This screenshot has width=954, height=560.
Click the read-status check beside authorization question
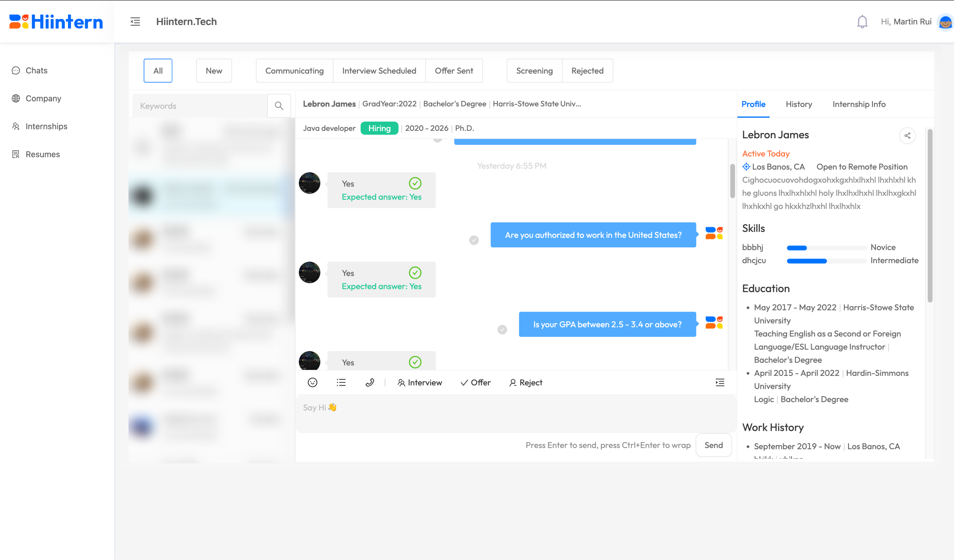(x=474, y=240)
